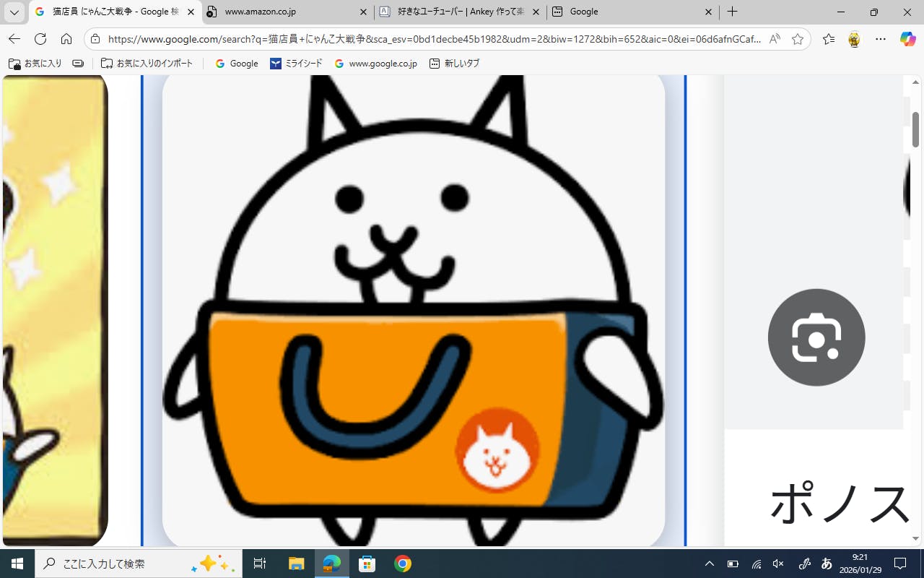Image resolution: width=924 pixels, height=578 pixels.
Task: Open the お気に入りのインポート bookmarks folder
Action: click(147, 64)
